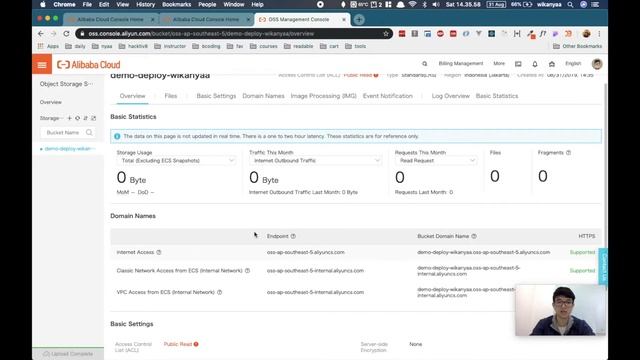Switch to the Basic Settings tab
Screen dimensions: 640x360
pos(216,96)
